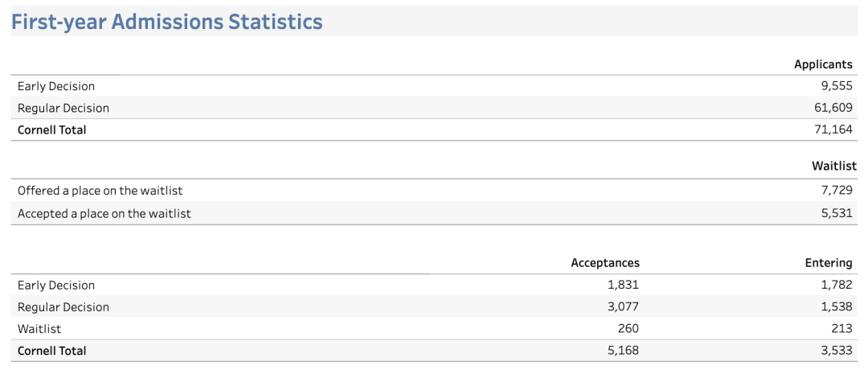This screenshot has height=374, width=868.
Task: Select the 1,831 early decision acceptances value
Action: (x=623, y=285)
